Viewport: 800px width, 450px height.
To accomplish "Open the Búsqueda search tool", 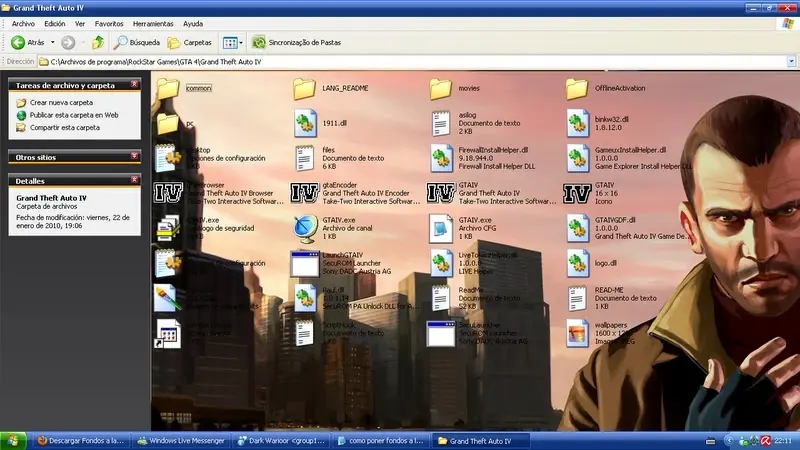I will 137,42.
